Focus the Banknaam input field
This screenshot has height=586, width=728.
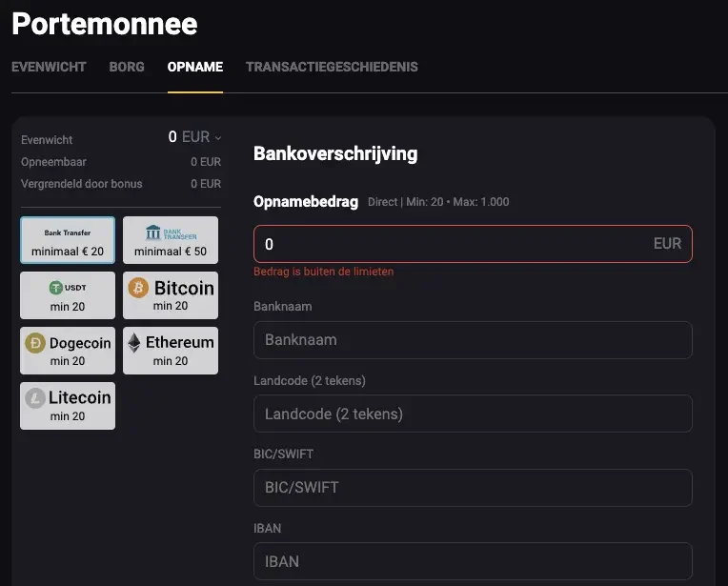point(473,340)
